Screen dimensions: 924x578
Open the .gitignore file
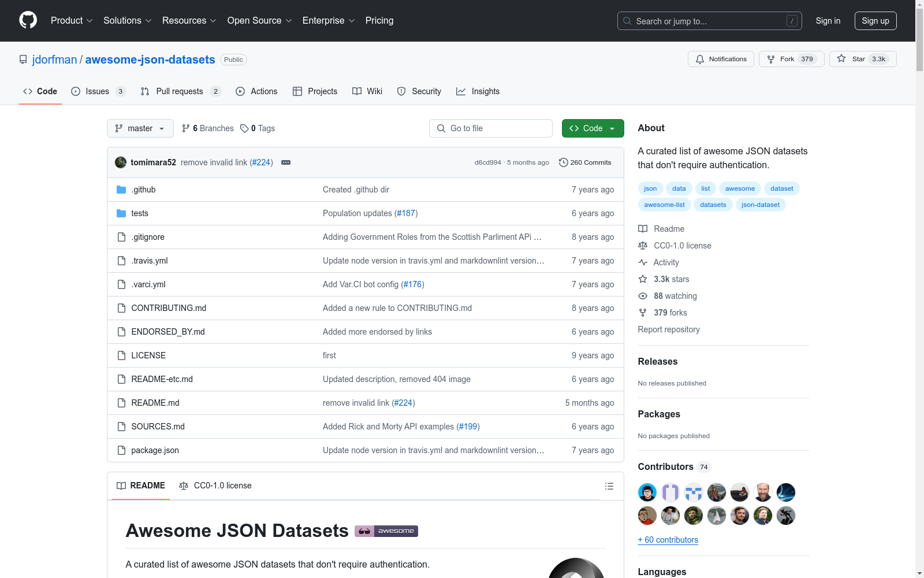148,237
